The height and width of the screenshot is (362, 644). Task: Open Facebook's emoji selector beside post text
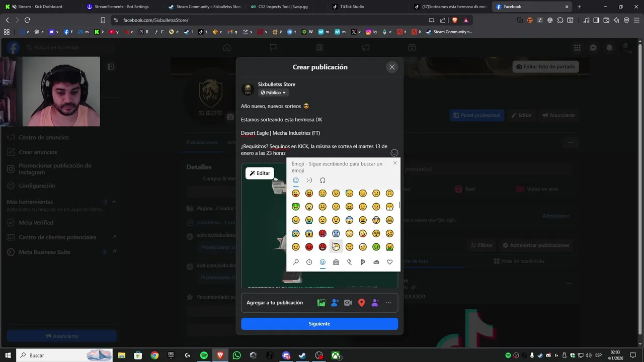[x=394, y=152]
